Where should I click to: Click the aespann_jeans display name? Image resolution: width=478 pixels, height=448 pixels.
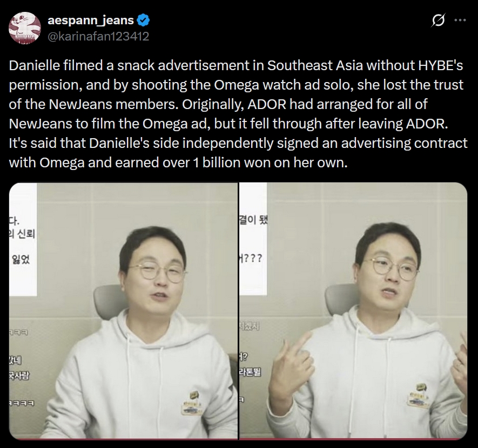click(91, 20)
